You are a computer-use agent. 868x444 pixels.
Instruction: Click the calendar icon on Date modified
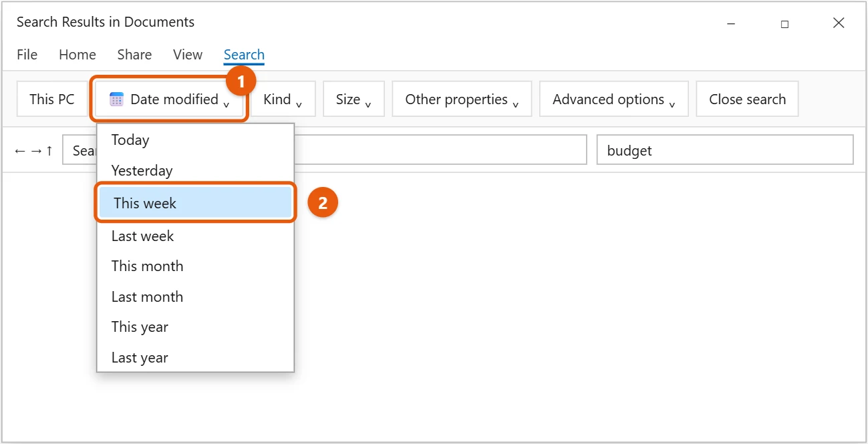(x=116, y=99)
